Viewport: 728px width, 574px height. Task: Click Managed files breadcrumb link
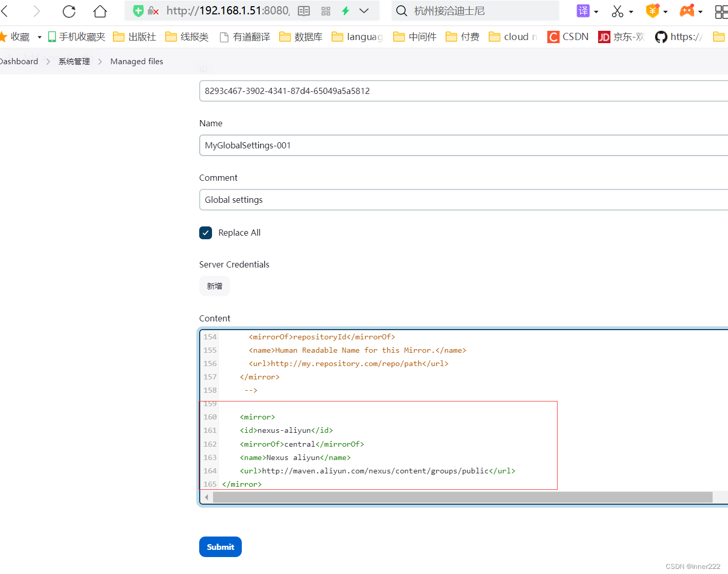click(137, 61)
